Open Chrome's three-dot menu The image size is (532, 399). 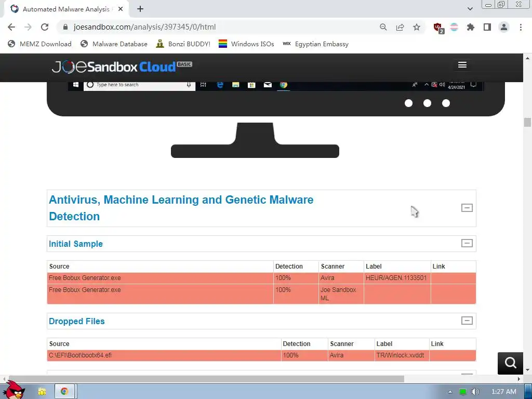tap(521, 27)
